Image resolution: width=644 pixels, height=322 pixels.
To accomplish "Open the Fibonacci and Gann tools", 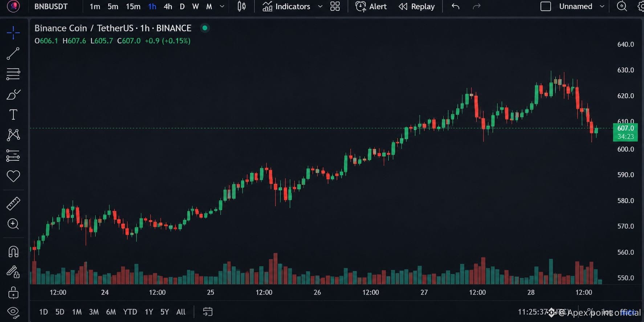I will pyautogui.click(x=13, y=74).
